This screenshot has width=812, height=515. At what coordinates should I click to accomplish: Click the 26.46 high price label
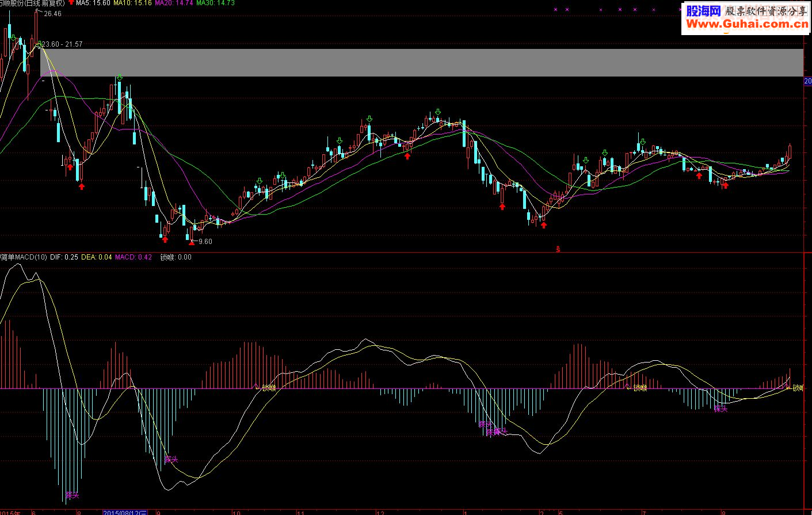pos(52,14)
